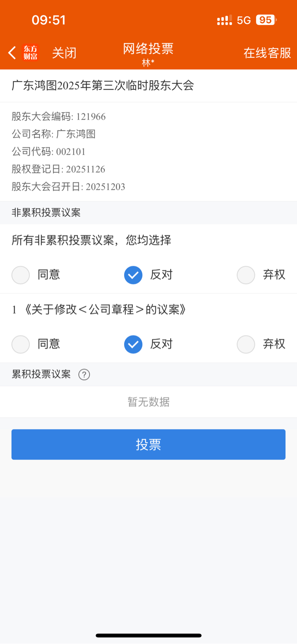The image size is (297, 644).
Task: Select 同意 for all non-cumulative proposals
Action: tap(21, 275)
